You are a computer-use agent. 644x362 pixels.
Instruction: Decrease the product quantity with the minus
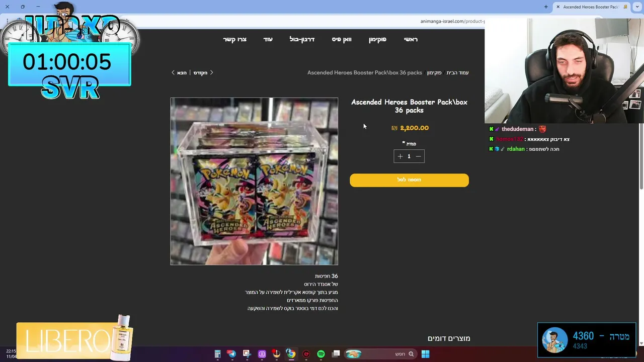[418, 156]
